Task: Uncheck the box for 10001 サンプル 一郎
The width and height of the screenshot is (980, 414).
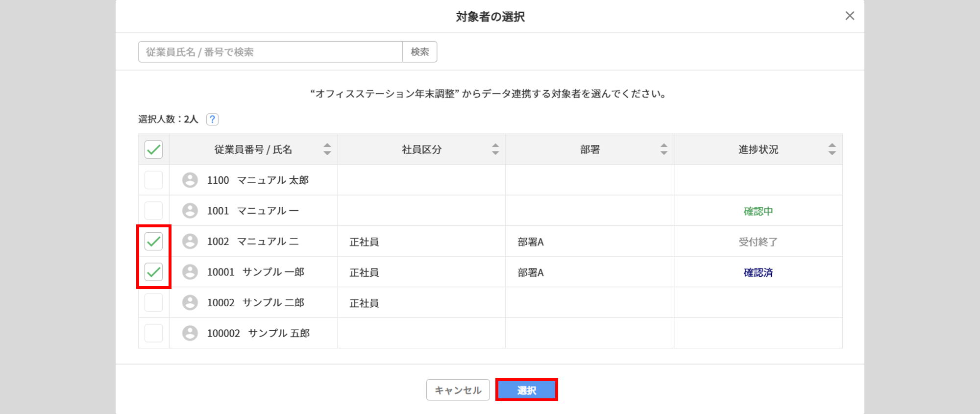Action: click(x=154, y=272)
